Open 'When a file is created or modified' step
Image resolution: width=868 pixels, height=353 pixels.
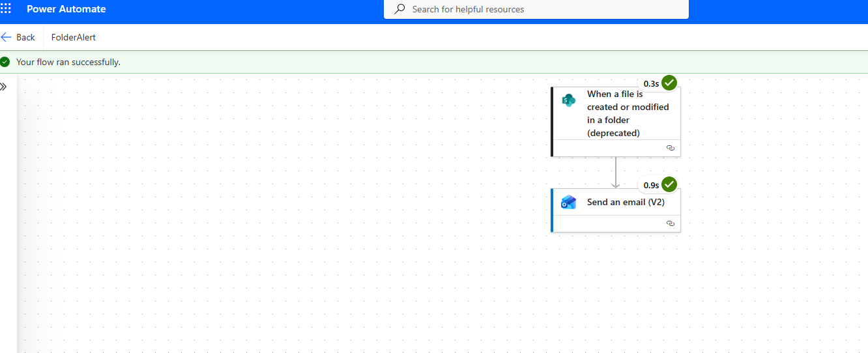628,113
